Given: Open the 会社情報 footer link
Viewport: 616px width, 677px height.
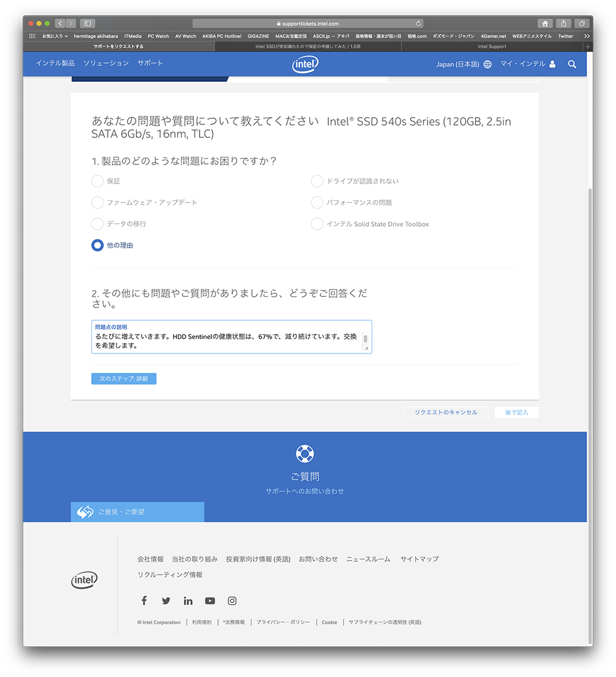Looking at the screenshot, I should tap(150, 559).
